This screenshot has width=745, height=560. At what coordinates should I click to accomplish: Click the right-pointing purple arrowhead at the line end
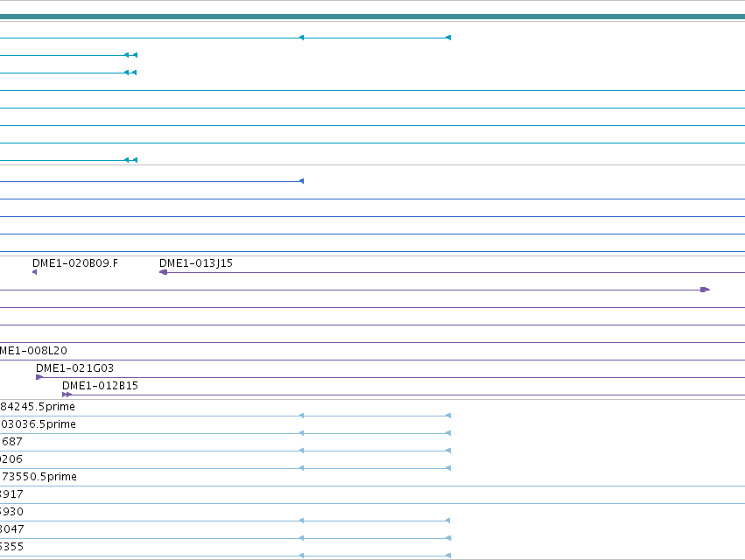coord(705,290)
